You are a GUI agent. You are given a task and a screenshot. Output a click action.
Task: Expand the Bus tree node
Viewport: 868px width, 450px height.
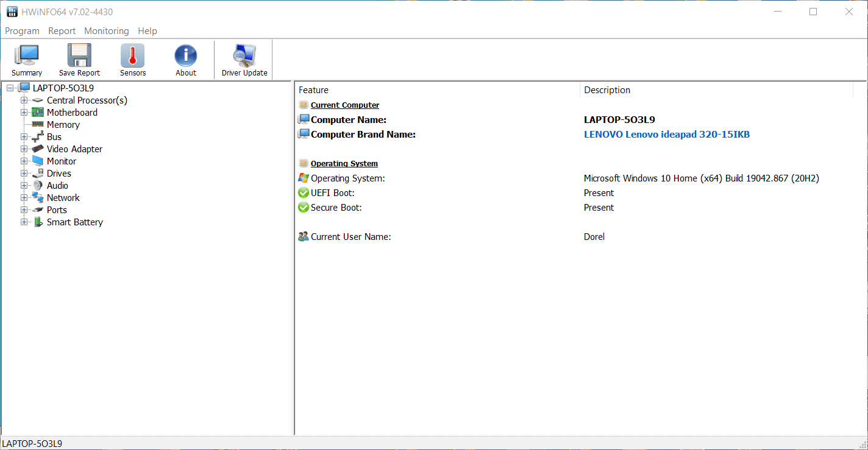(24, 137)
